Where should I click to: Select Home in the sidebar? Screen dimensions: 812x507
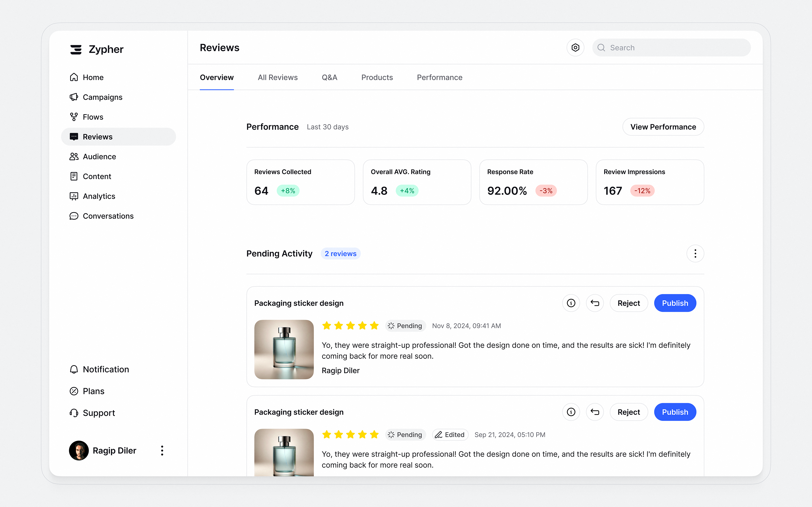point(93,77)
